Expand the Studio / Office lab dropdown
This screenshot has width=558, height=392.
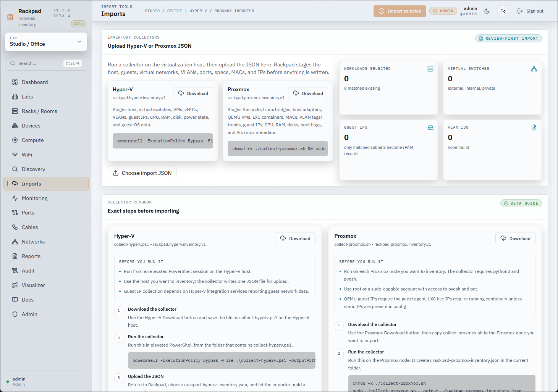[x=46, y=42]
